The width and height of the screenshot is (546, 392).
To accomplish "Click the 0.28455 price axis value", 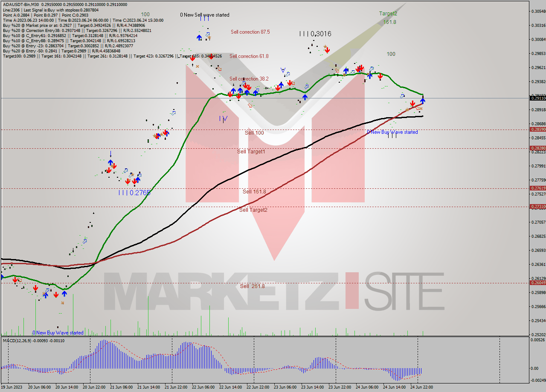I will [x=538, y=138].
